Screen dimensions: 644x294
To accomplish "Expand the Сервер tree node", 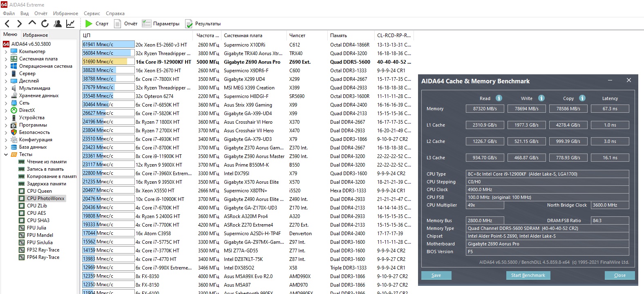I will [x=6, y=74].
